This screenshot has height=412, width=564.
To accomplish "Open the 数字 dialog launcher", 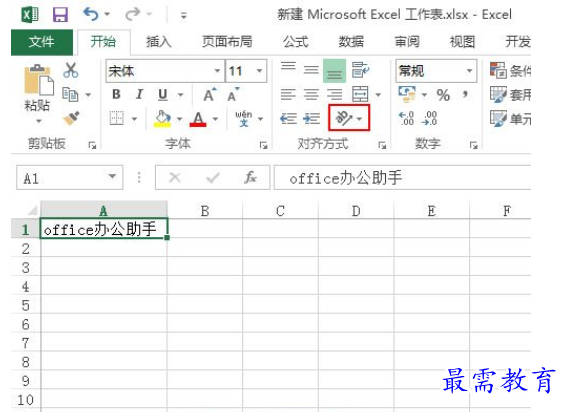I will [x=474, y=145].
